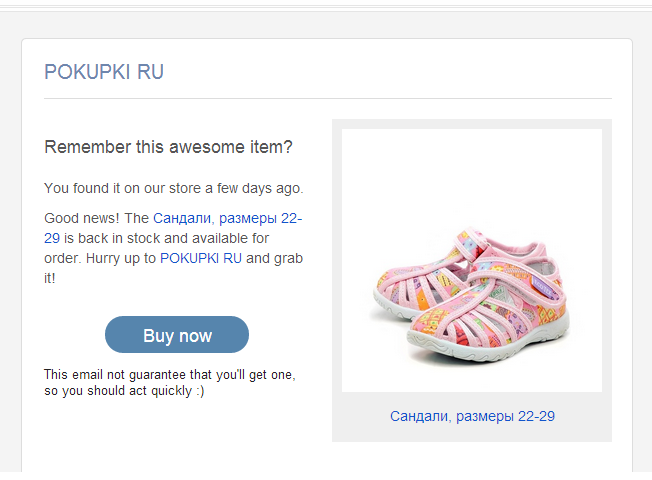Open the pink sandals product photo
The image size is (652, 480).
click(x=472, y=260)
